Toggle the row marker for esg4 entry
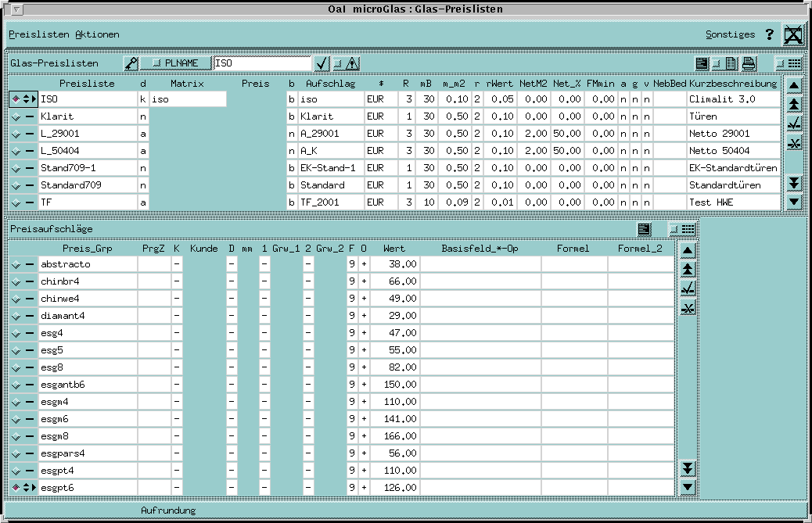The image size is (812, 523). tap(16, 333)
